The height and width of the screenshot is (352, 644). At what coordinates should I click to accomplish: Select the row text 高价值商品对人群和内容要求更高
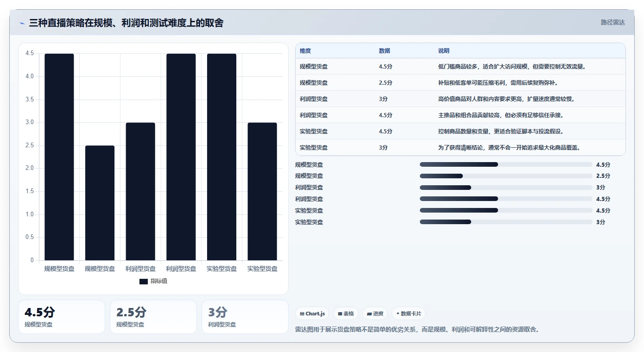click(480, 99)
